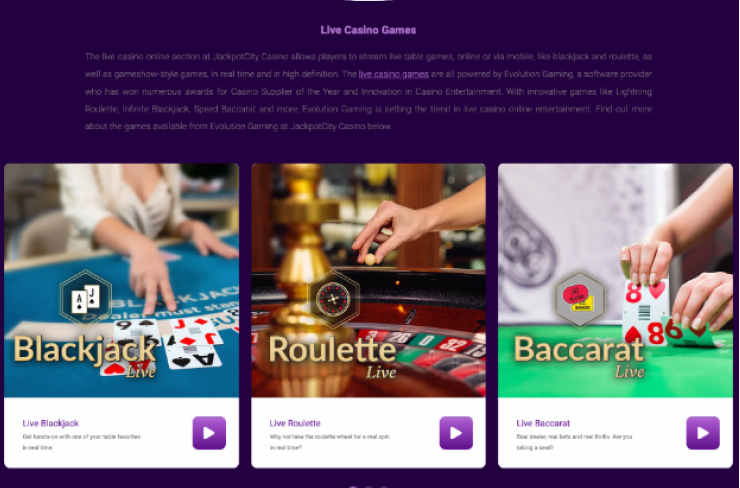Open the Live Roulette title link
The image size is (740, 488).
tap(295, 423)
